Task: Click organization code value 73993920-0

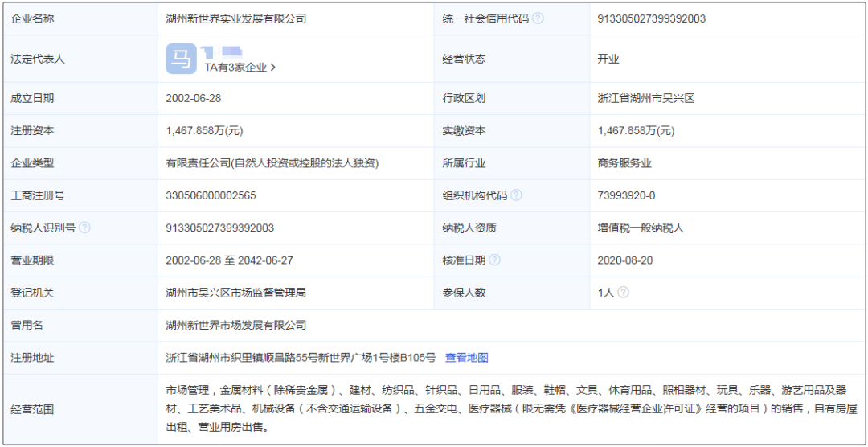Action: [x=626, y=195]
